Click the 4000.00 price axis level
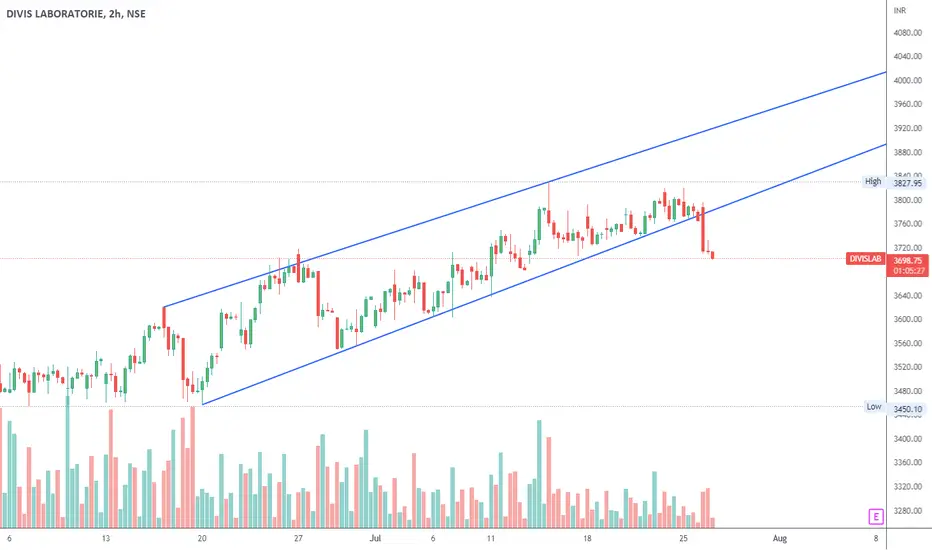Viewport: 932px width, 550px height. [x=907, y=80]
